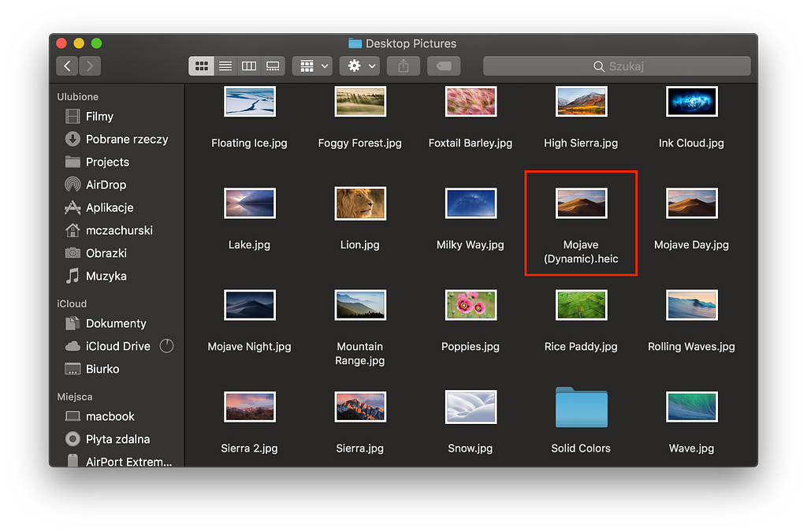Image resolution: width=807 pixels, height=532 pixels.
Task: Open Pobrane rzeczy downloads folder
Action: [117, 140]
